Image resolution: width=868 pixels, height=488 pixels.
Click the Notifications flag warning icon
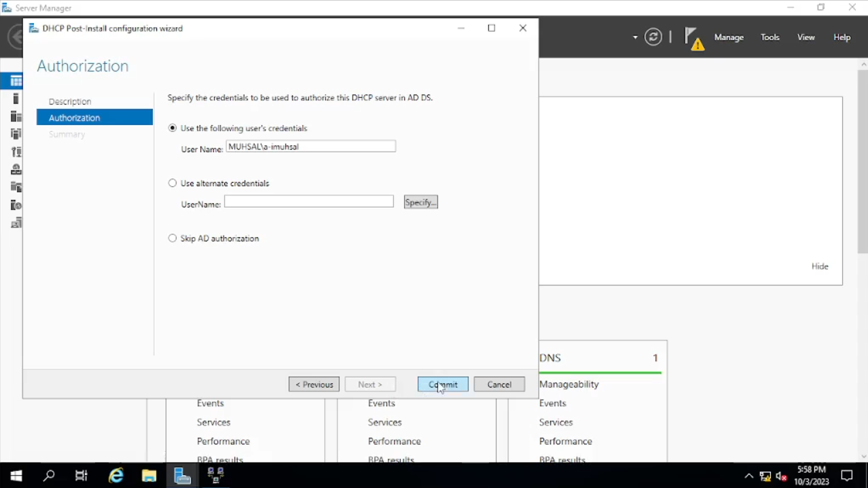[693, 38]
